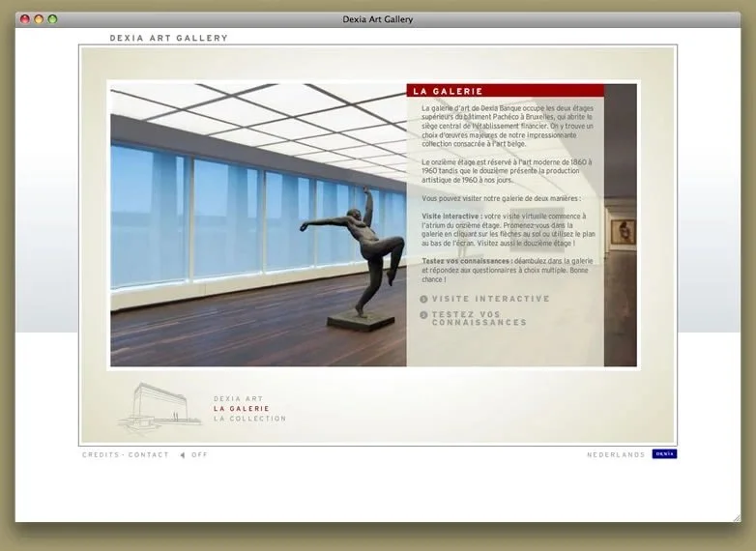
Task: Toggle the sound speaker icon
Action: (183, 454)
